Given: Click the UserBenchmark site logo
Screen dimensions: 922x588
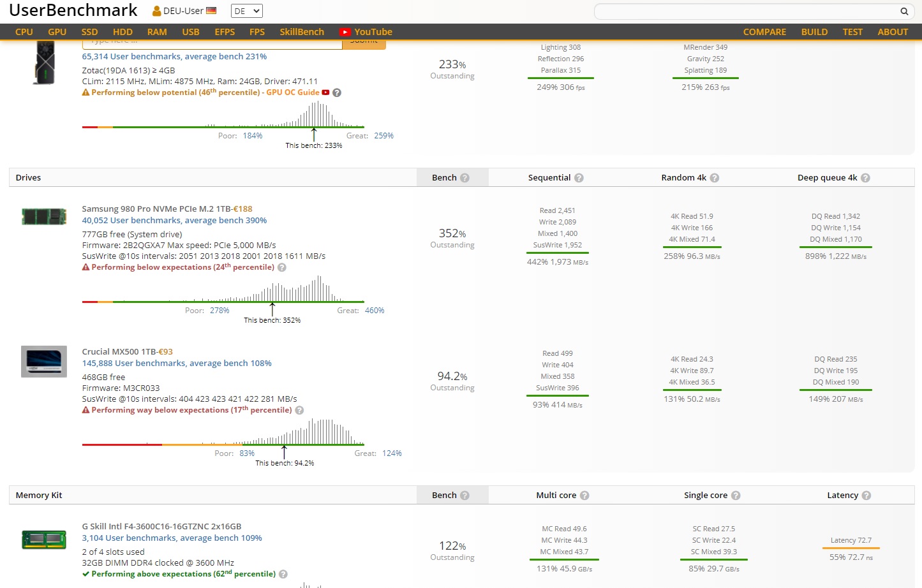Looking at the screenshot, I should tap(73, 11).
